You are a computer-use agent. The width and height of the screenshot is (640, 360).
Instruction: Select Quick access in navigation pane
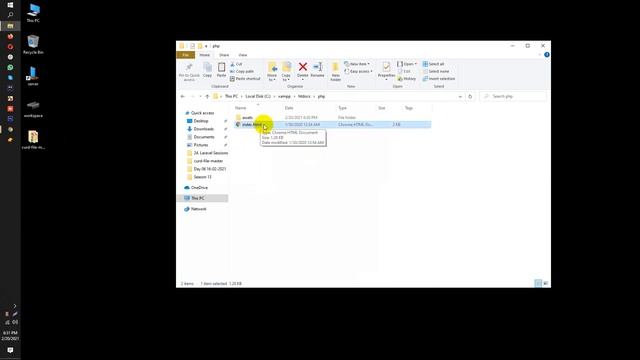[202, 113]
